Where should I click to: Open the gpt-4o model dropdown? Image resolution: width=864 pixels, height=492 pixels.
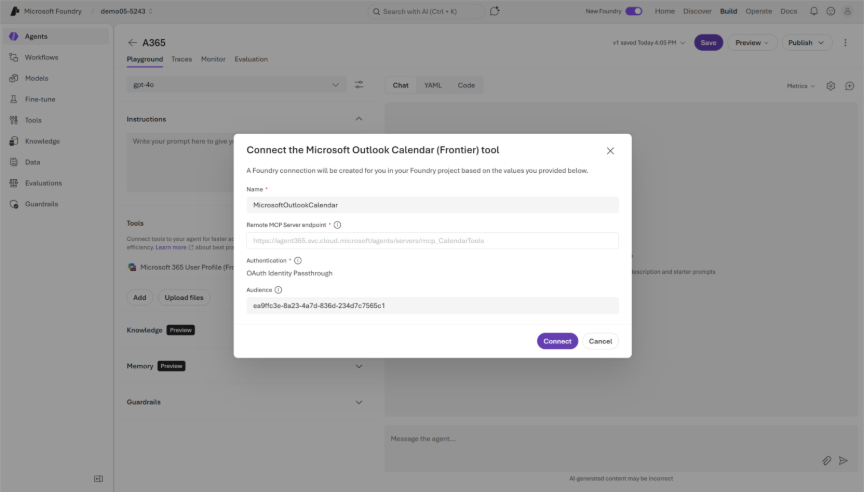pos(236,85)
